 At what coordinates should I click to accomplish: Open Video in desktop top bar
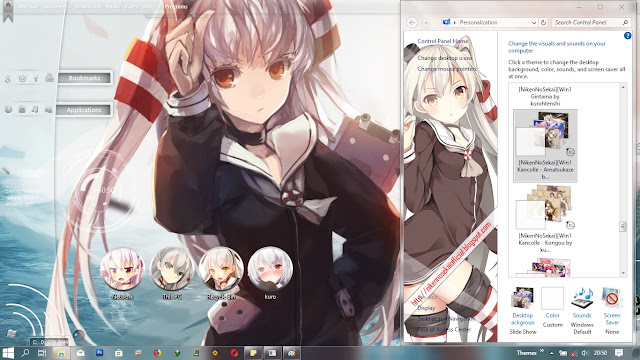131,7
